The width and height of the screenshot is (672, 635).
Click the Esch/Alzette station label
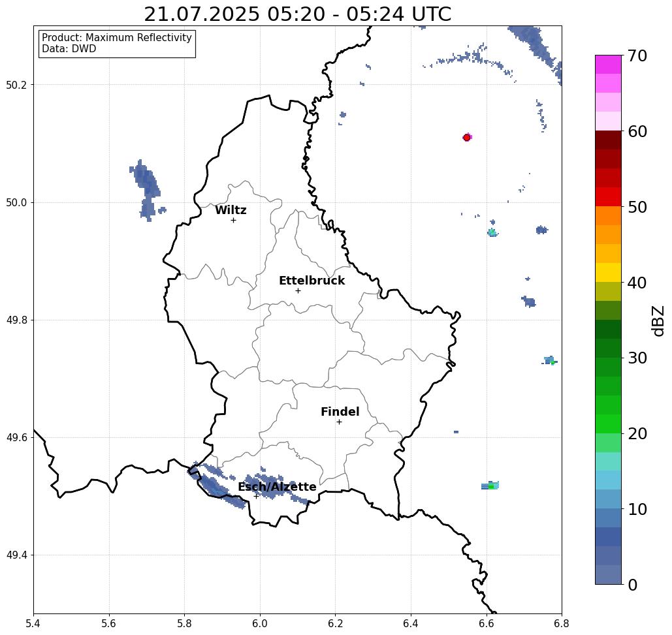click(x=277, y=487)
